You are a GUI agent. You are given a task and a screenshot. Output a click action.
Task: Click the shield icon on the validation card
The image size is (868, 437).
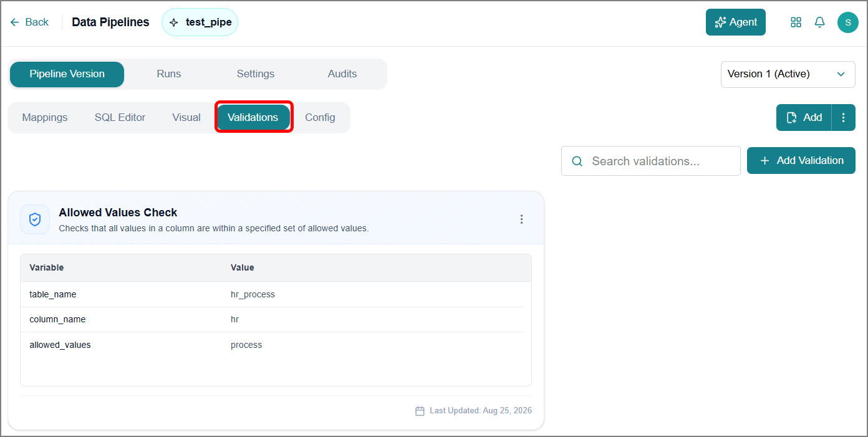pyautogui.click(x=35, y=219)
